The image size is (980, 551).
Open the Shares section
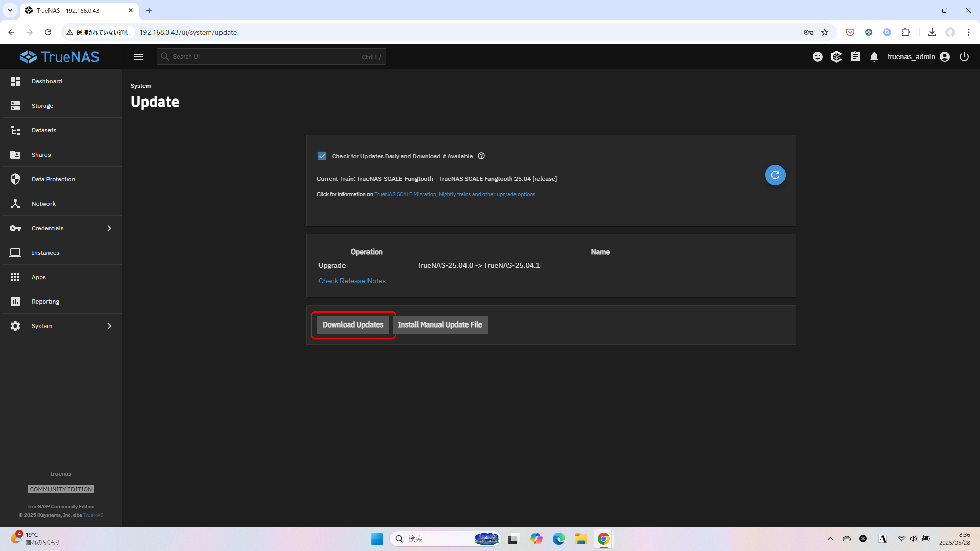[61, 155]
